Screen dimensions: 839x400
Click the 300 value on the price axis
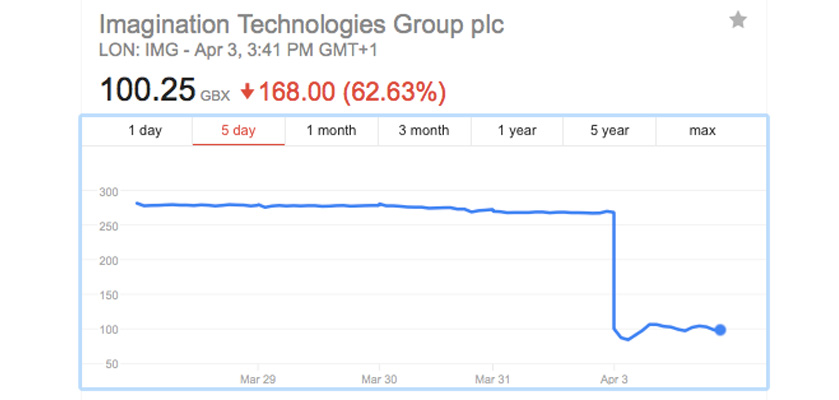[x=108, y=192]
